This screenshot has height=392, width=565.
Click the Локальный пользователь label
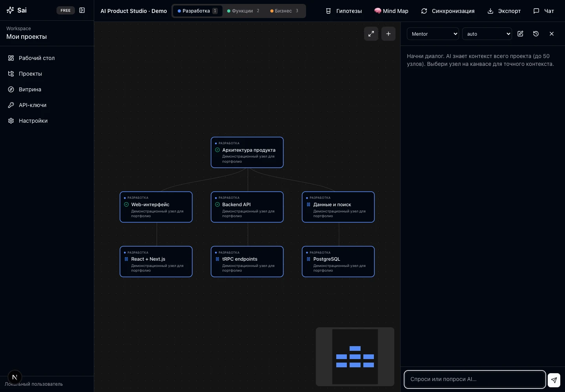point(34,384)
